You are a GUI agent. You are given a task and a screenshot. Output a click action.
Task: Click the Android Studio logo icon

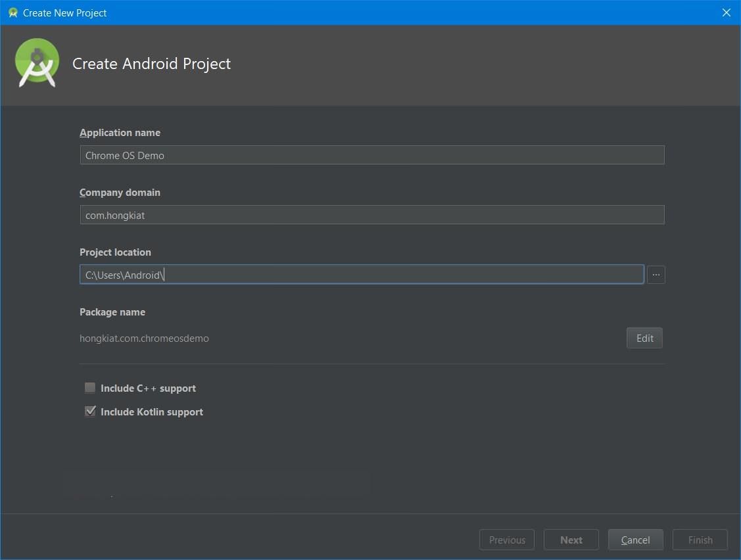point(37,63)
